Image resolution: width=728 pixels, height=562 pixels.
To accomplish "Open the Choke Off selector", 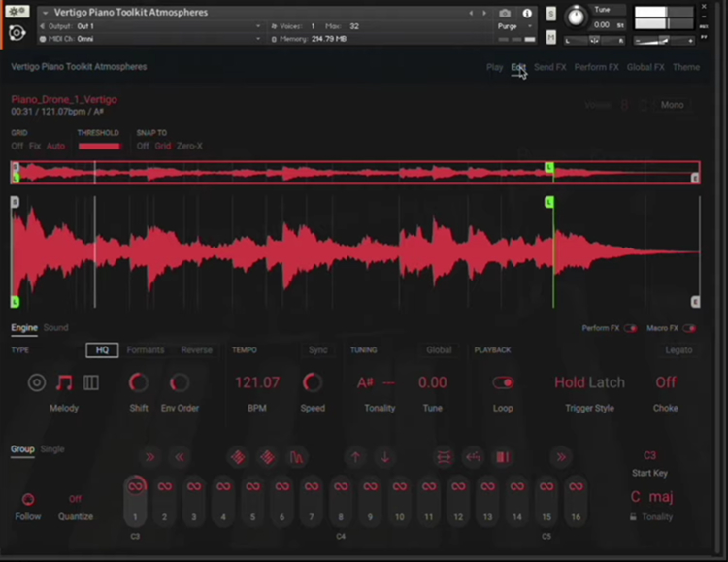I will click(666, 382).
